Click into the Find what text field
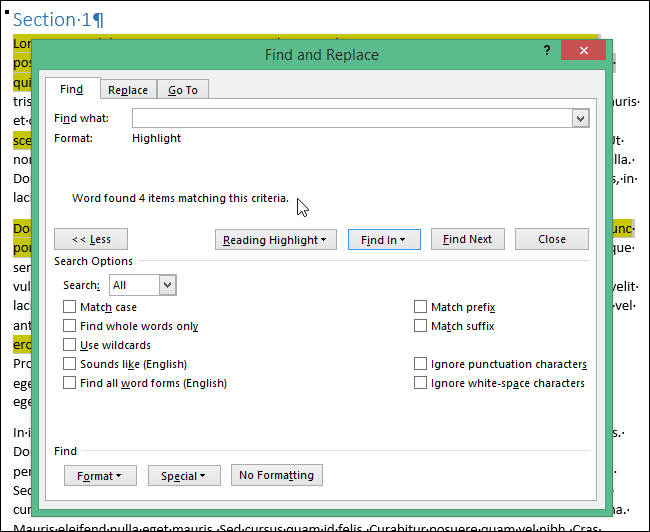 coord(352,118)
